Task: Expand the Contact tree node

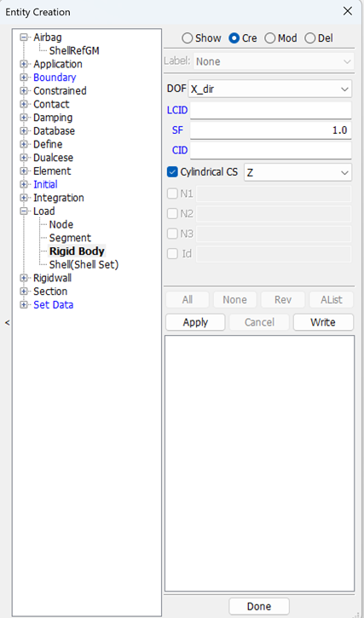Action: 24,105
